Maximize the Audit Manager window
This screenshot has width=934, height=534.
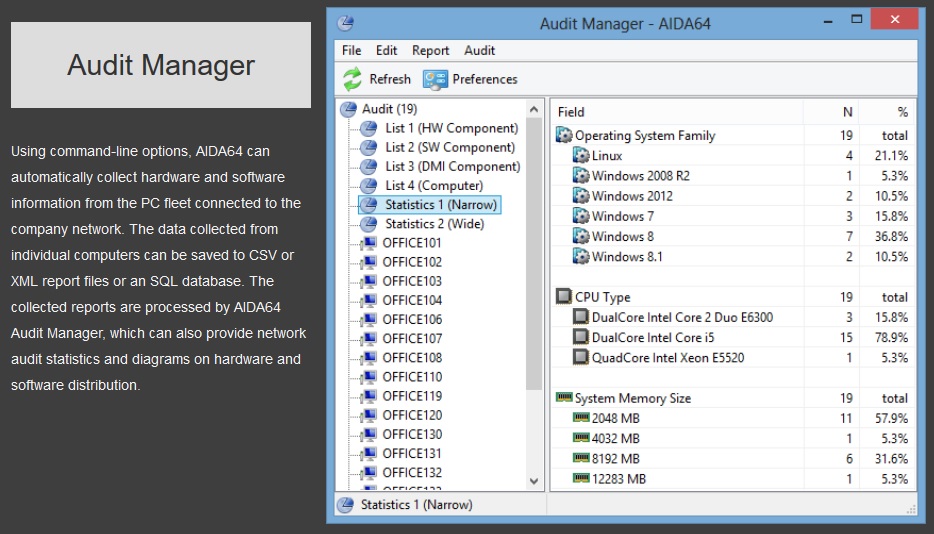click(857, 20)
